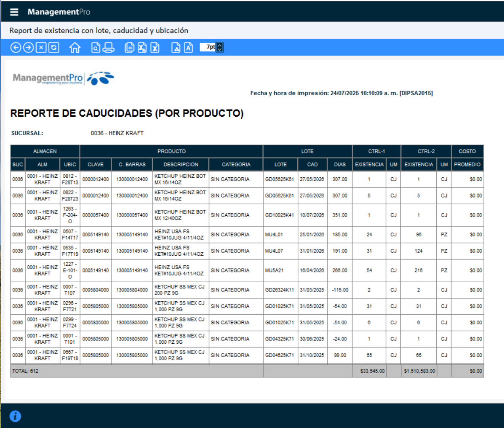Click the ALMACEN group header
The height and width of the screenshot is (428, 504).
pos(45,152)
